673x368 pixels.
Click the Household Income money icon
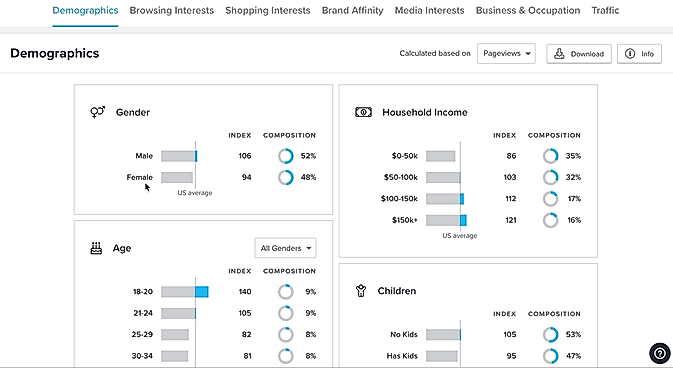363,113
